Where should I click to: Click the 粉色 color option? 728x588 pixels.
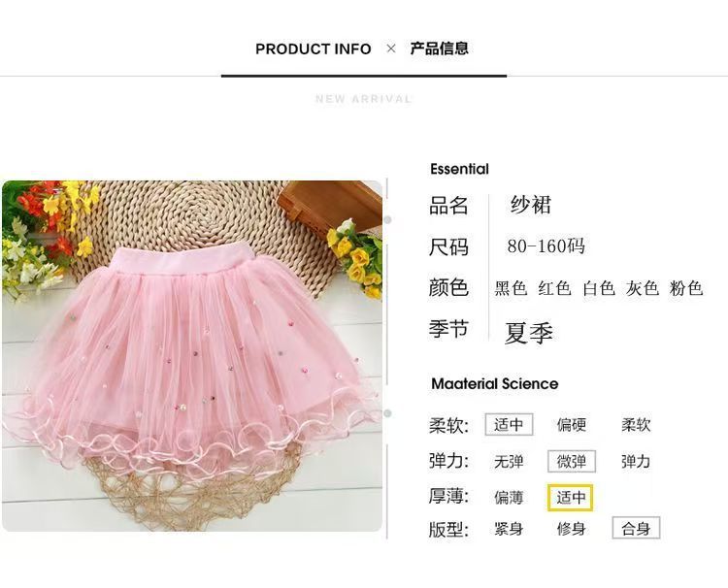(x=686, y=288)
